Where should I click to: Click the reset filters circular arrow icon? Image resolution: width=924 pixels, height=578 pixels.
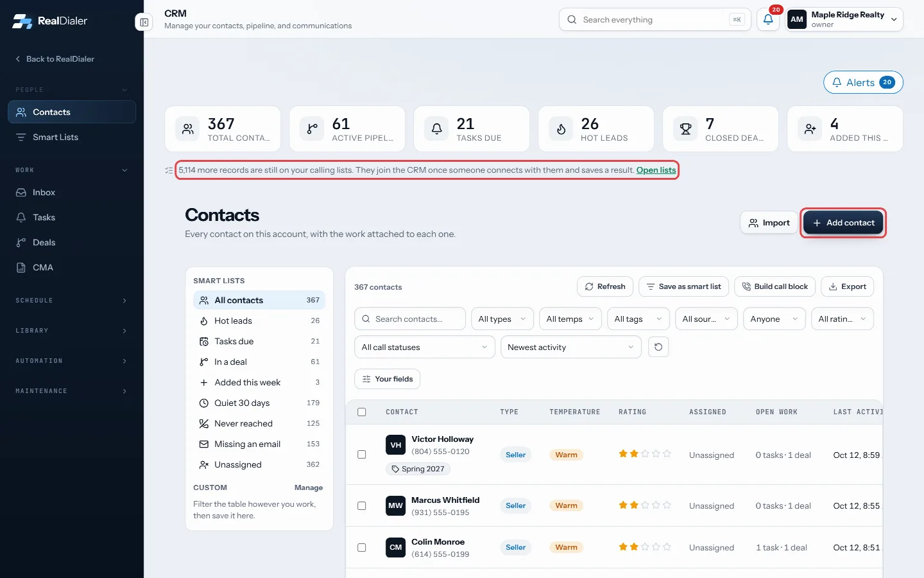coord(658,347)
